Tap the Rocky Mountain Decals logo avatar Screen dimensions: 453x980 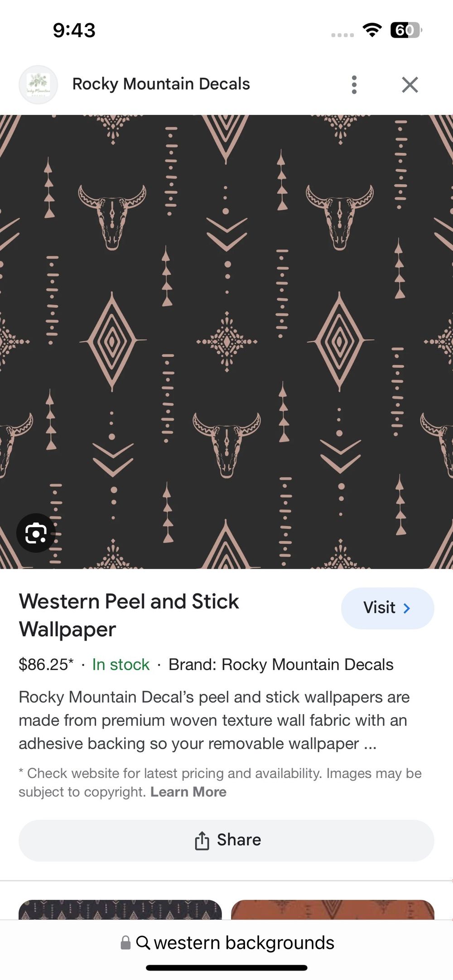(38, 85)
